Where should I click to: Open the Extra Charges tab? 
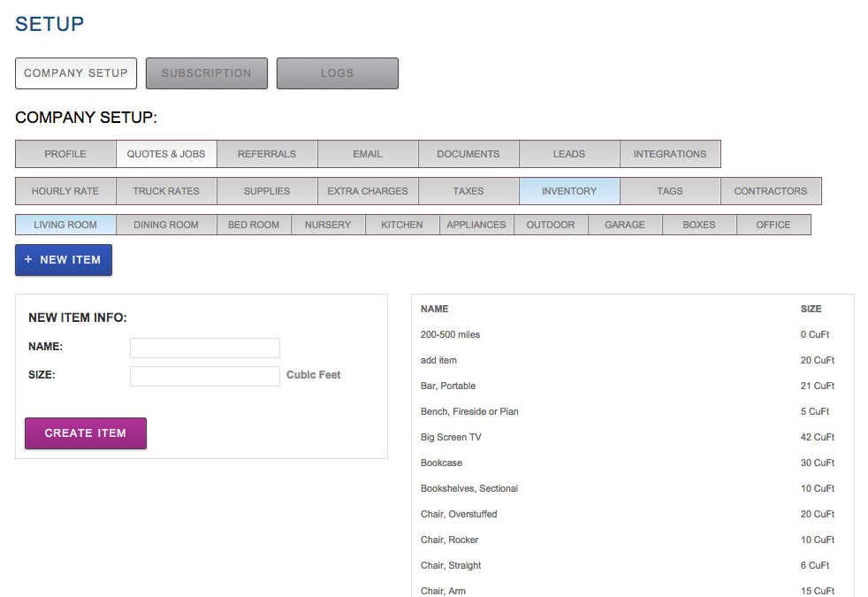point(368,191)
